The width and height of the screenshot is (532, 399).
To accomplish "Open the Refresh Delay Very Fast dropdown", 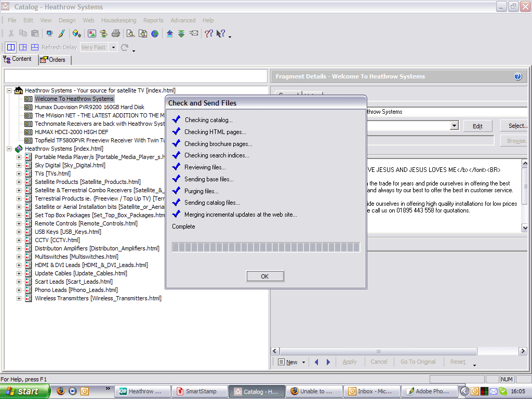I will [113, 47].
